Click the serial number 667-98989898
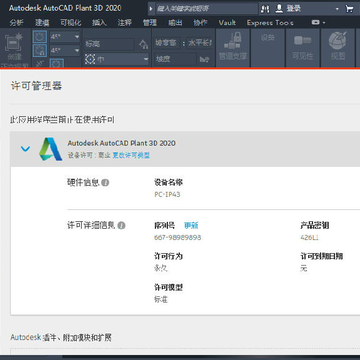The width and height of the screenshot is (360, 360). 177,238
